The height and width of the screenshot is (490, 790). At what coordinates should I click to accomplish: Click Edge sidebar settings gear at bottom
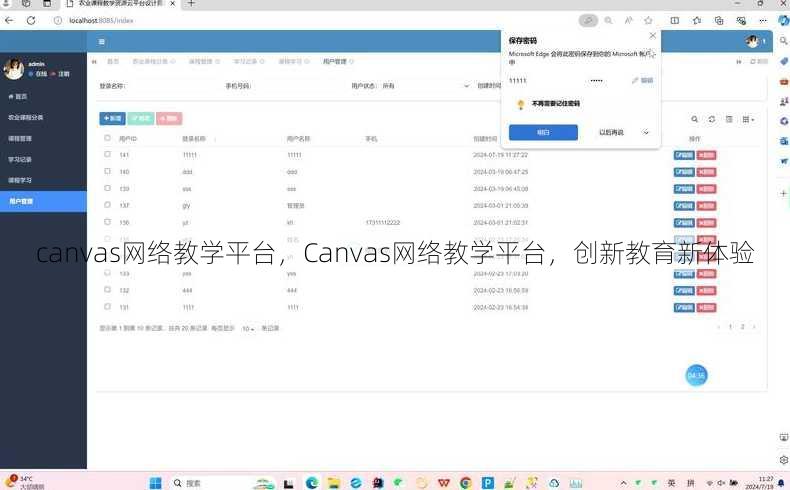click(783, 459)
